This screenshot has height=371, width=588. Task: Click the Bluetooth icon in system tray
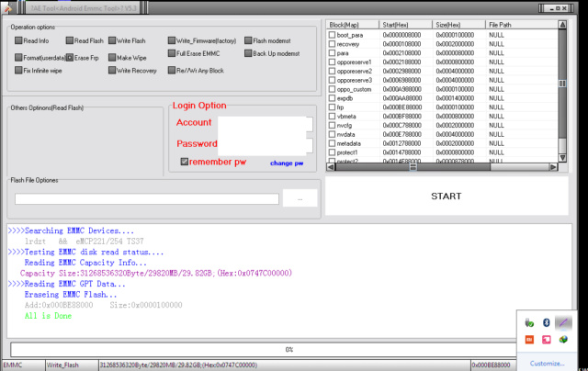tap(547, 322)
